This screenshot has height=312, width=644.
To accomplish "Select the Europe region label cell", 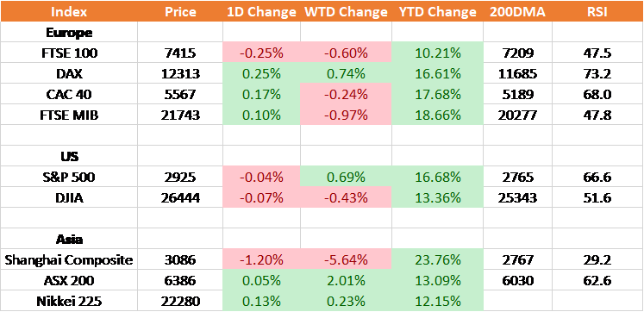I will [x=69, y=32].
